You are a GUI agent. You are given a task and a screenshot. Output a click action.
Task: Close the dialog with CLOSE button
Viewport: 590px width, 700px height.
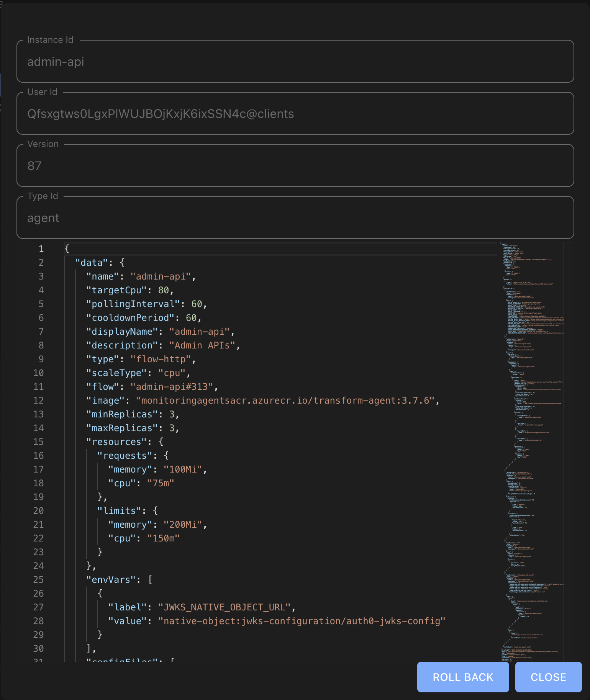point(548,677)
